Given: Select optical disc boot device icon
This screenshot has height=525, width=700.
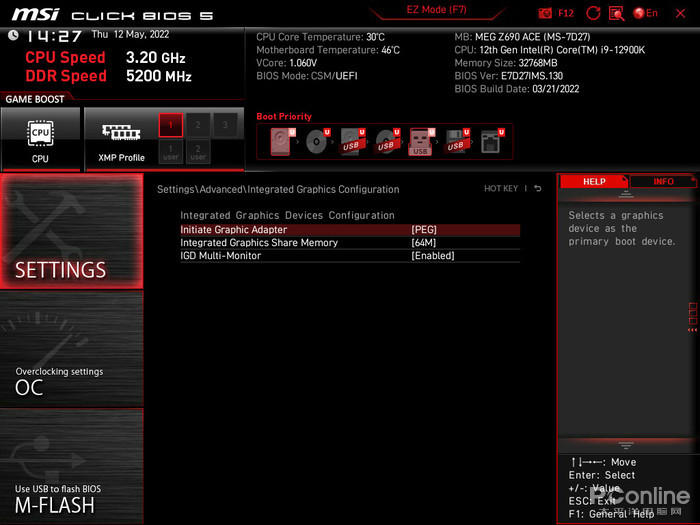Looking at the screenshot, I should point(317,142).
